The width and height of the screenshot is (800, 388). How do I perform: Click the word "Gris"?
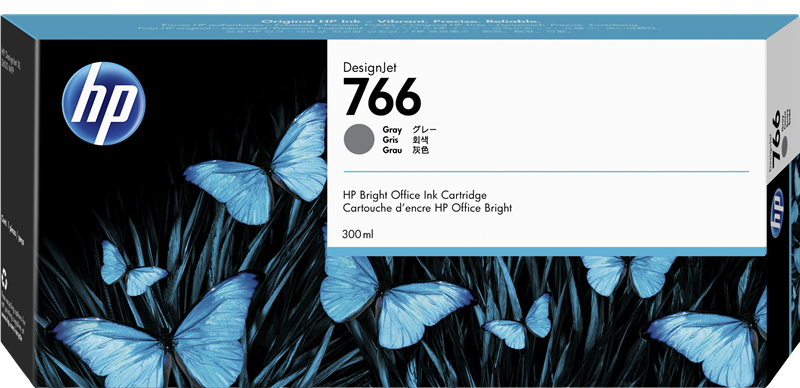point(391,140)
